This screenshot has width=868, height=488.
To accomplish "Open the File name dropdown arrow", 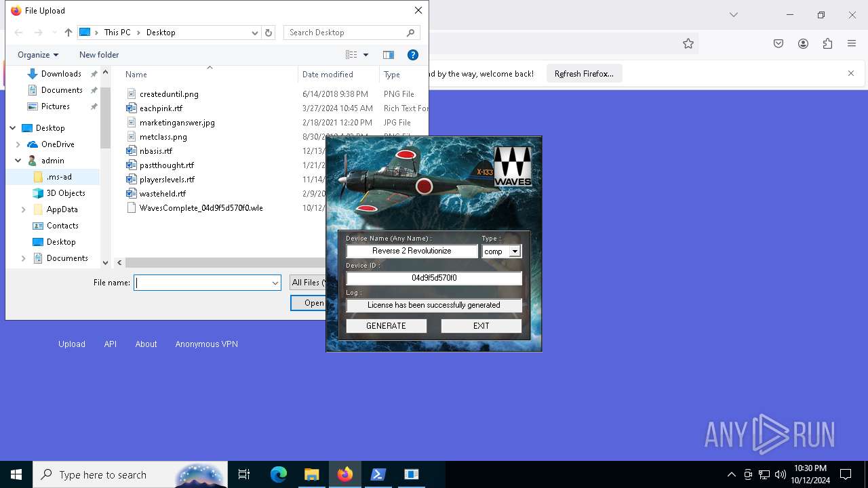I will pos(275,283).
